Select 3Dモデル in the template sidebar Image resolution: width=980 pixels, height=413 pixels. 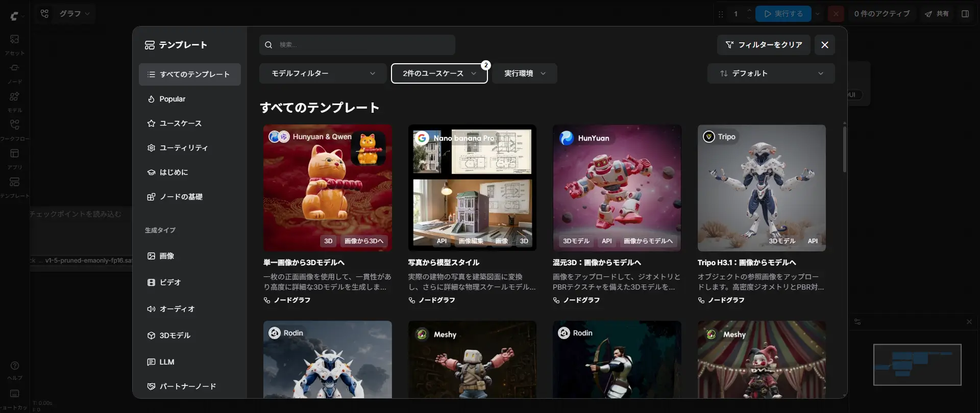click(x=190, y=335)
